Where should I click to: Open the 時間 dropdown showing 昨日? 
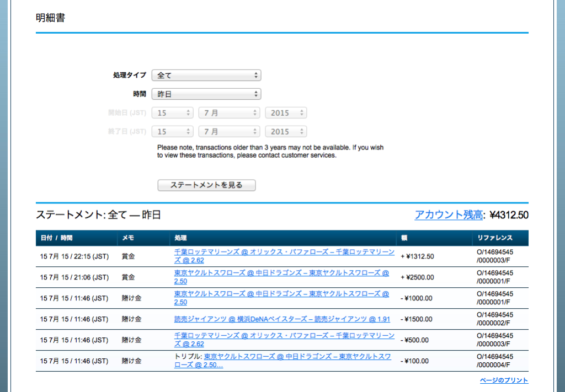click(x=206, y=94)
